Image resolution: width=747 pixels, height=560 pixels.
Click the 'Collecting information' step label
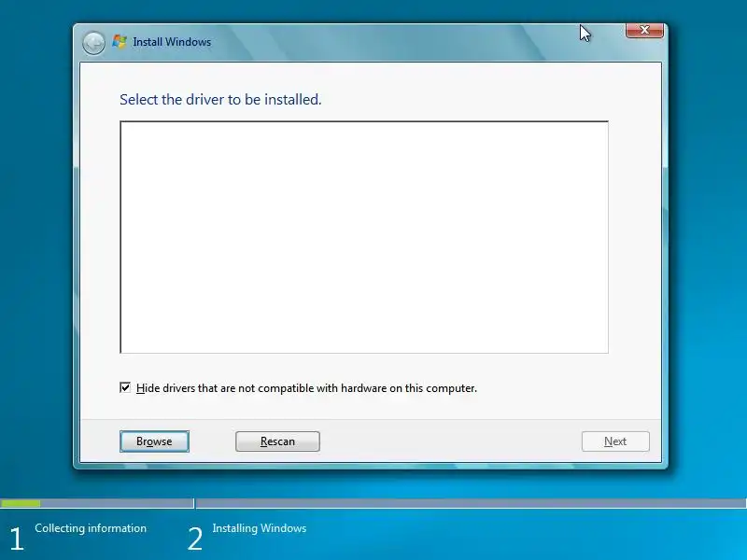tap(91, 528)
